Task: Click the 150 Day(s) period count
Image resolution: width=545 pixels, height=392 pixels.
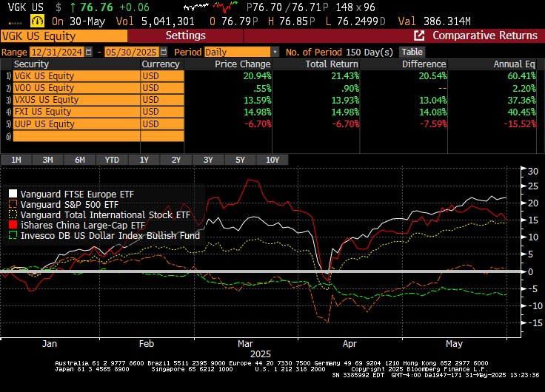Action: click(x=370, y=52)
